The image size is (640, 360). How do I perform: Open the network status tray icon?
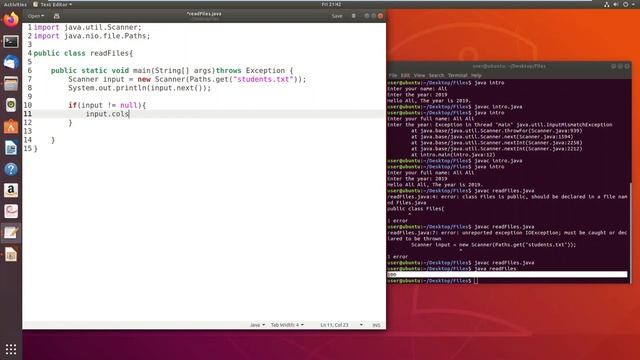click(x=607, y=4)
